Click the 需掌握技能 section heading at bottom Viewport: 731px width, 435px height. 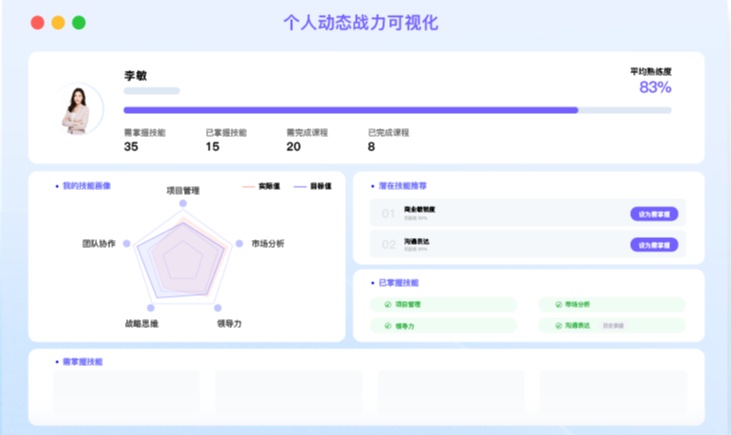click(x=83, y=361)
